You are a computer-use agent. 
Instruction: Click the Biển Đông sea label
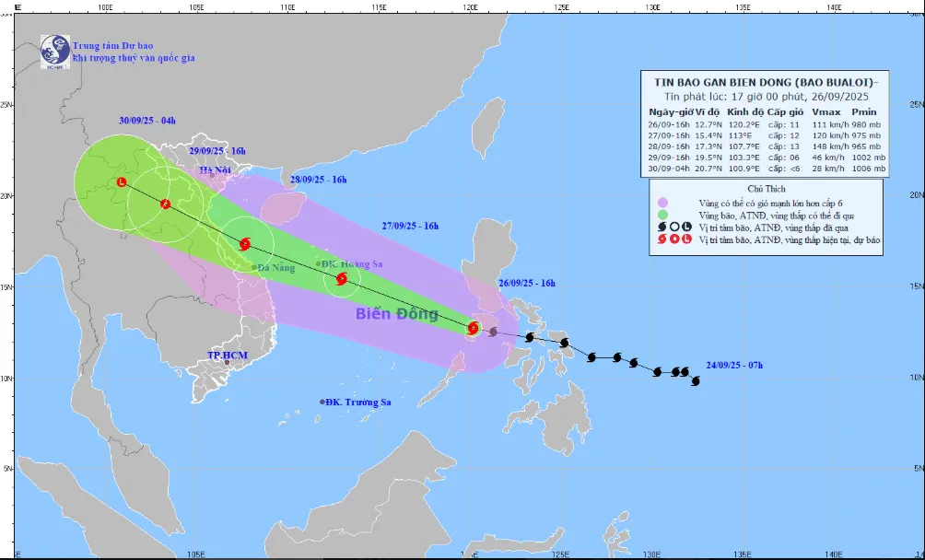(x=397, y=314)
